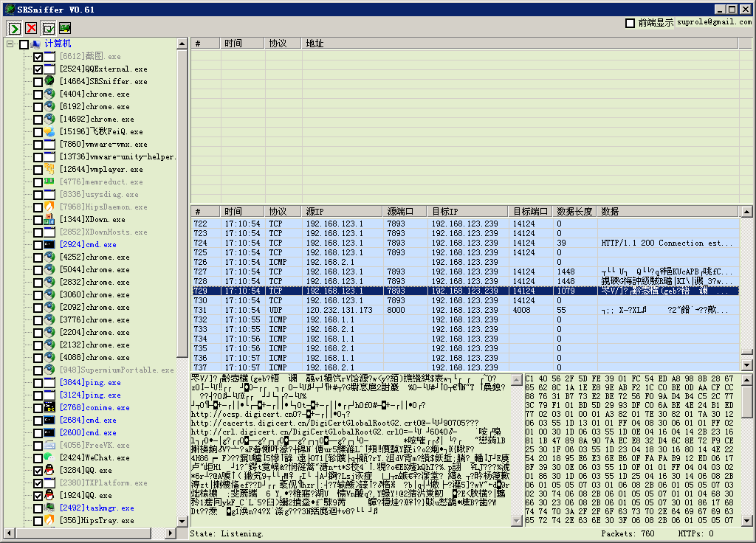756x543 pixels.
Task: Tick the vmplayer.exe process checkbox
Action: click(38, 170)
